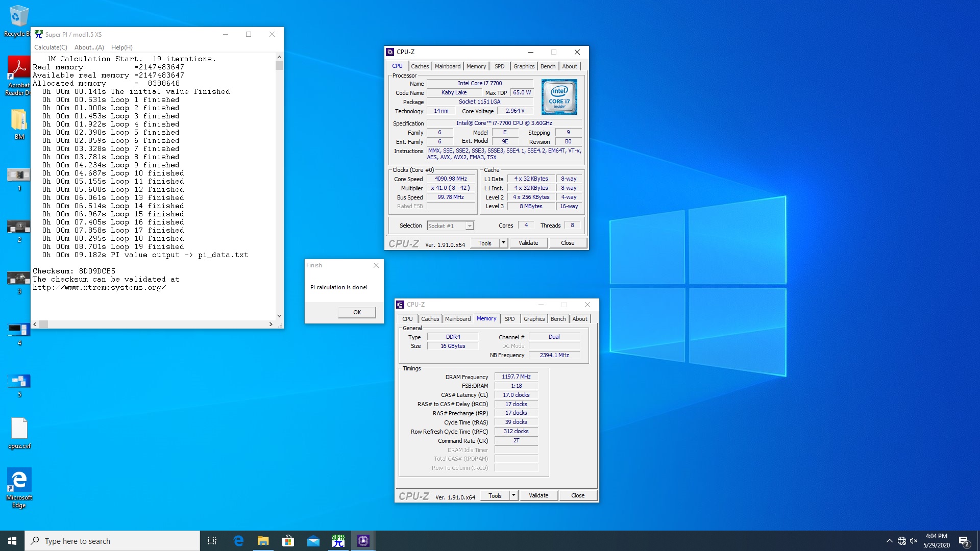This screenshot has width=980, height=551.
Task: Click the Windows Start button
Action: 12,541
